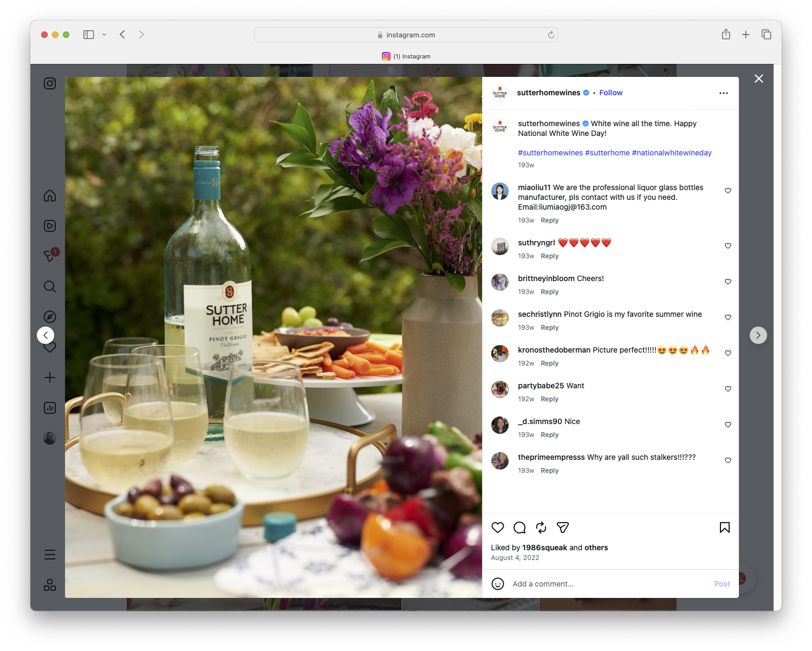The image size is (812, 651).
Task: Like suthryngrl's heart emoji comment
Action: coord(727,245)
